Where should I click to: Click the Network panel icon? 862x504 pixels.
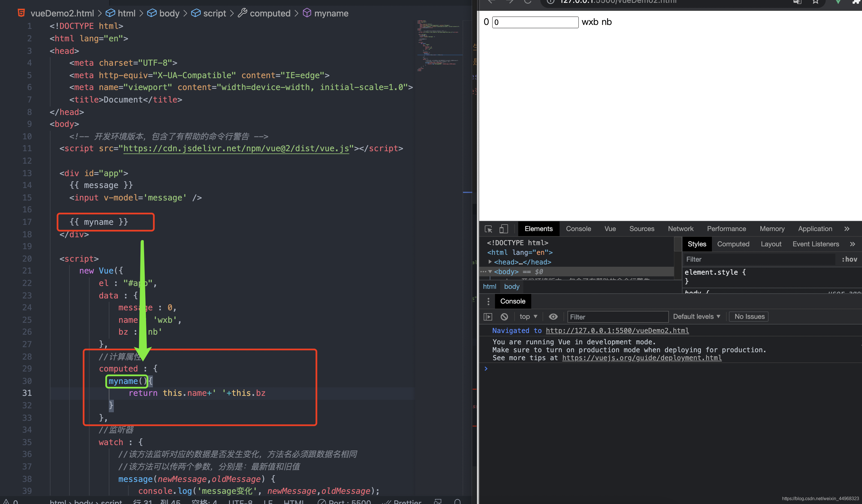[x=680, y=228]
